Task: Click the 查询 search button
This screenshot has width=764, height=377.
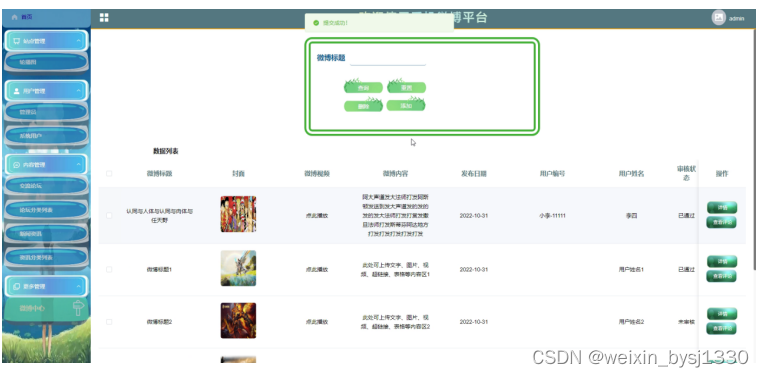Action: tap(363, 88)
